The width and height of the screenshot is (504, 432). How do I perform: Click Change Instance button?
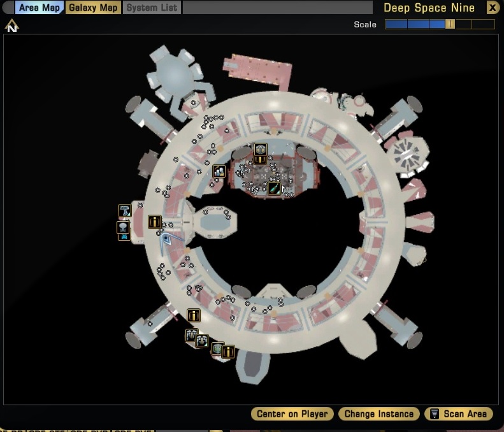379,414
